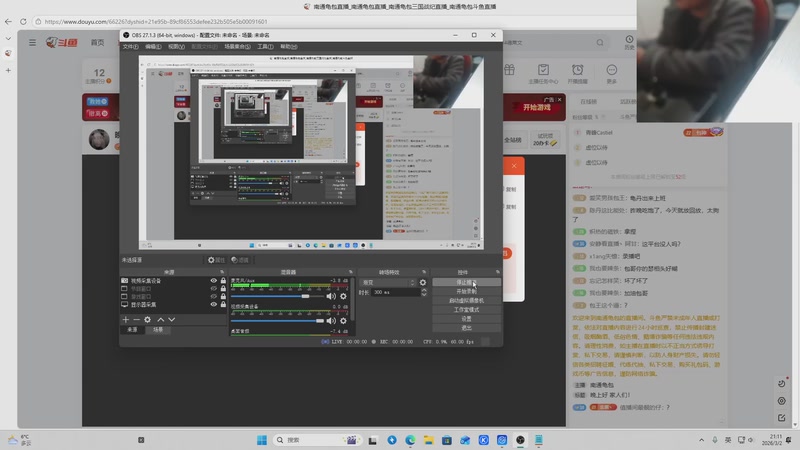Remove the selected source with the minus icon
The image size is (800, 450).
coord(136,319)
